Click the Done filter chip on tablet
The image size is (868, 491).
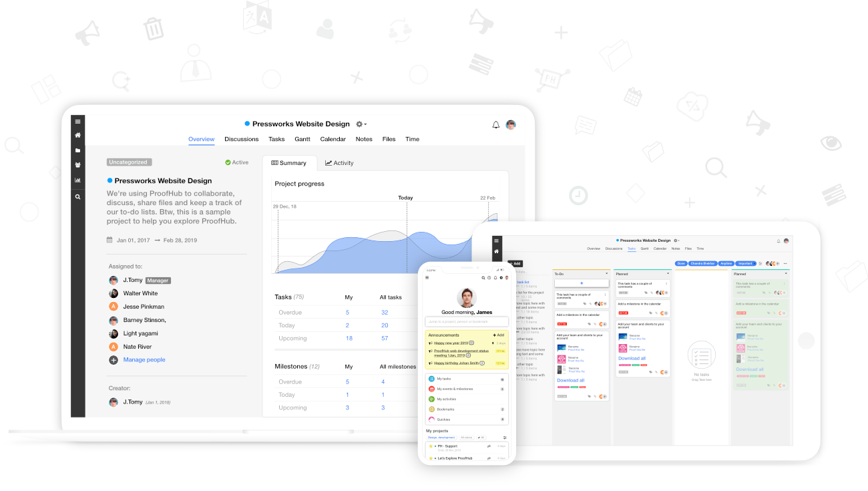(681, 263)
